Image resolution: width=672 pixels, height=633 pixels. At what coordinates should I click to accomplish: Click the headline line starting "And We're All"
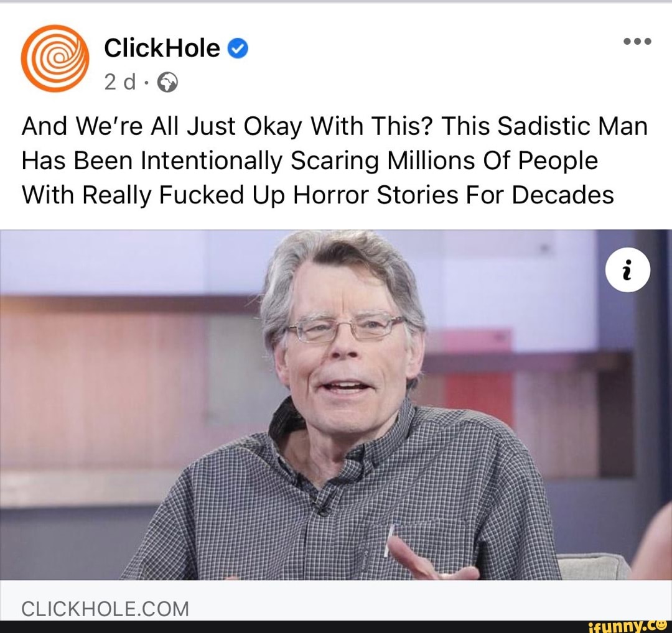(334, 126)
